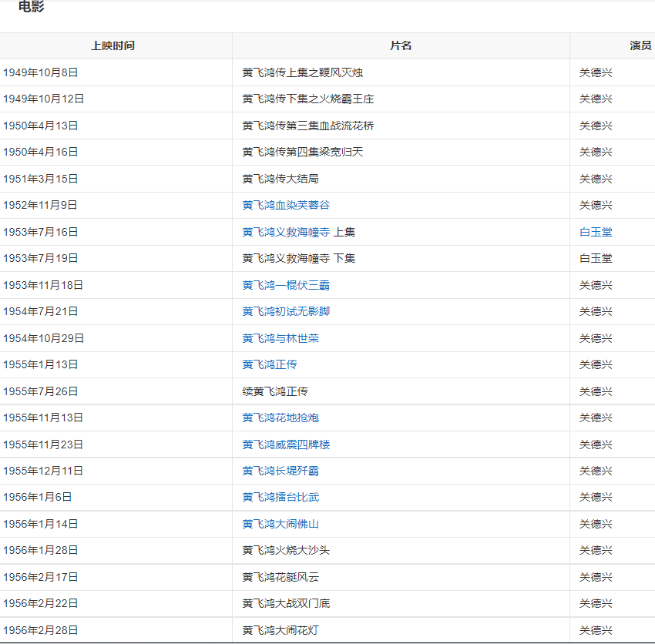Click the title 黄飞鸿传大结局

(x=280, y=179)
